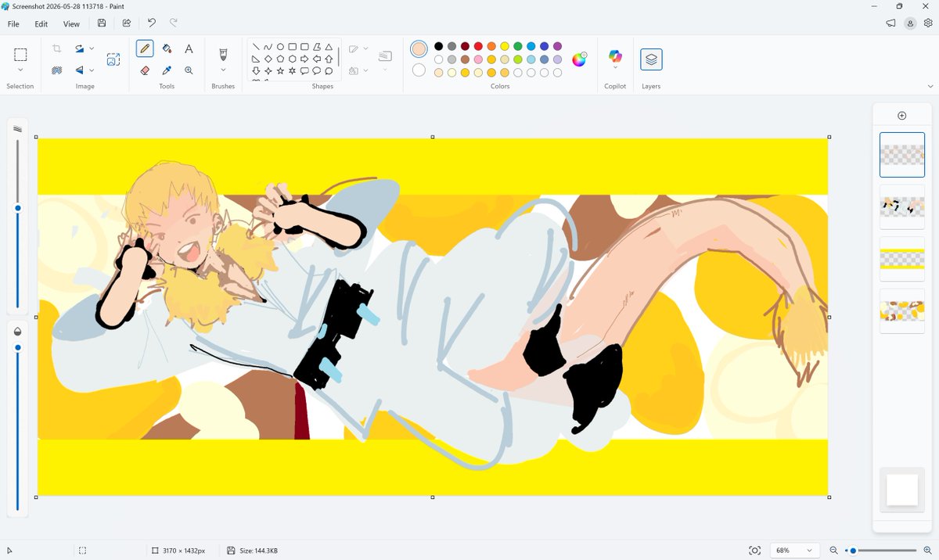Choose the purple color swatch
This screenshot has width=939, height=560.
(557, 46)
